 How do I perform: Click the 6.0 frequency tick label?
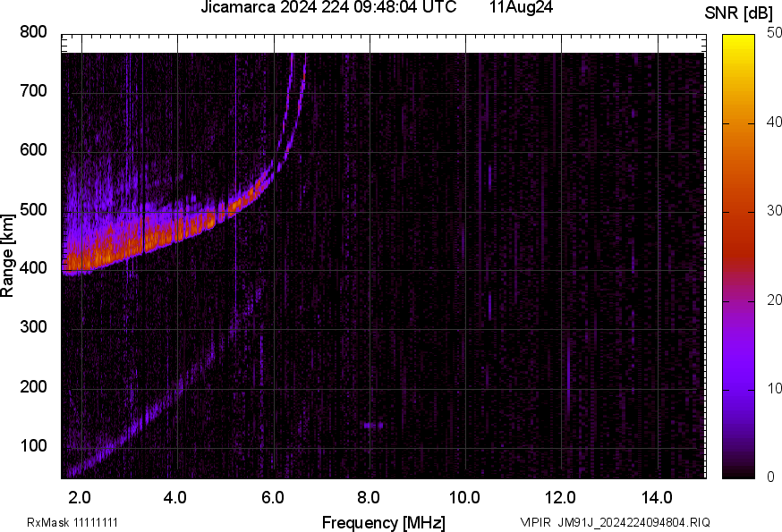272,496
